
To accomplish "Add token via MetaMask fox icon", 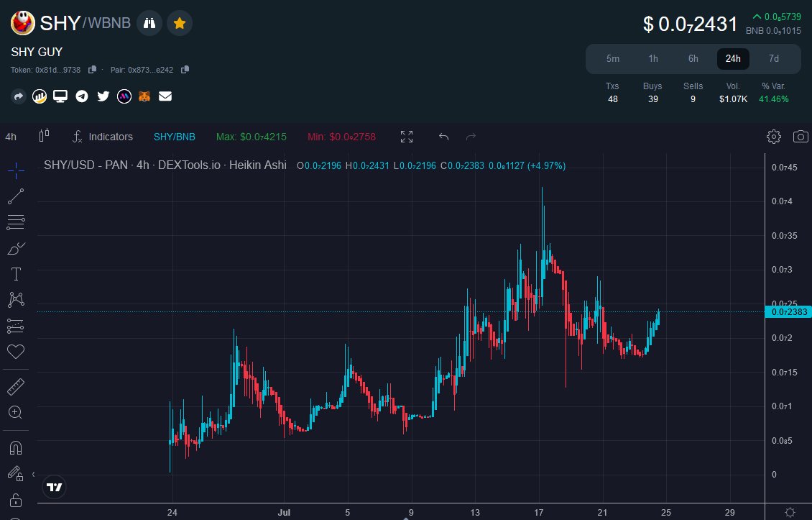I will [x=144, y=96].
